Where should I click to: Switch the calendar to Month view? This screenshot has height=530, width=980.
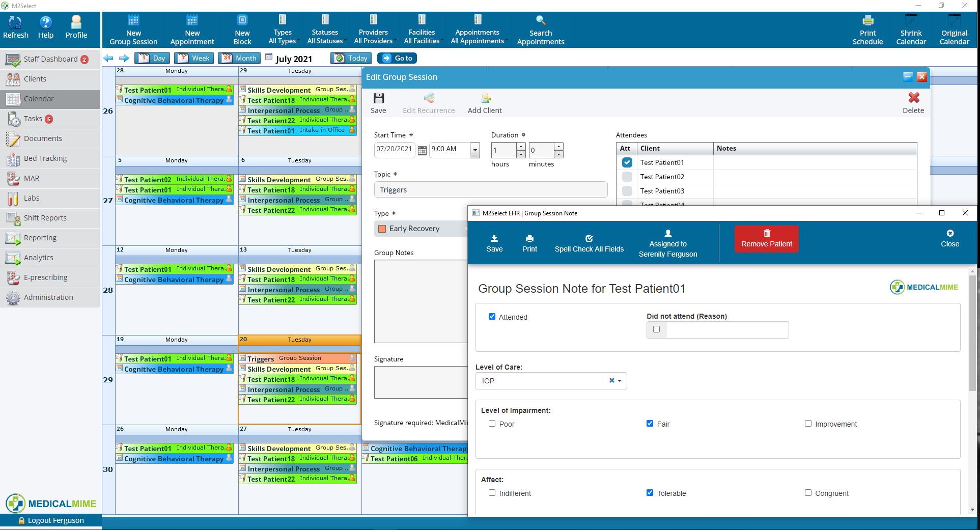[239, 58]
